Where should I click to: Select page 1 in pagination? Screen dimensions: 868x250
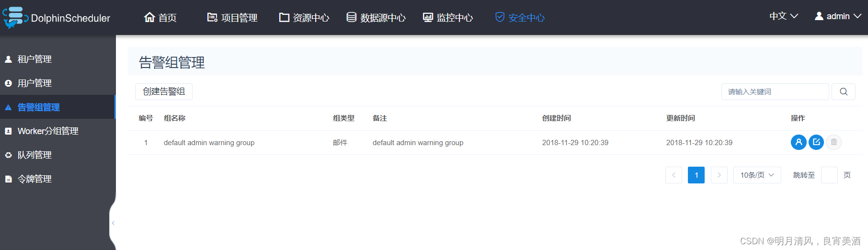pos(697,175)
